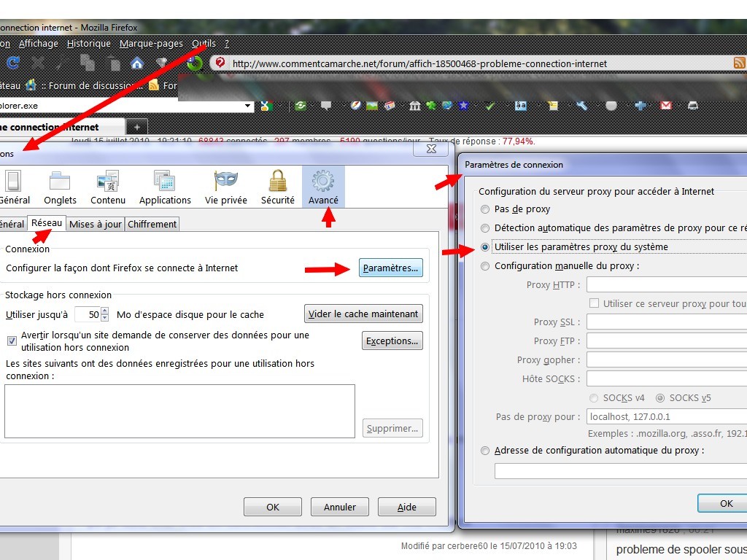Click the printer icon in toolbar
This screenshot has height=560, width=747.
[x=692, y=106]
